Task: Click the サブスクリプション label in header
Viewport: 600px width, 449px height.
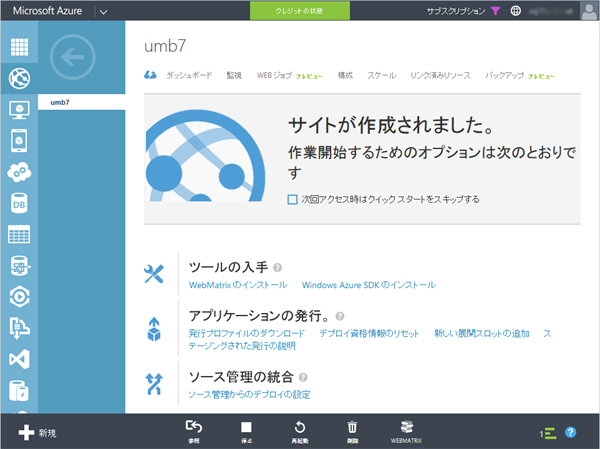Action: (456, 11)
